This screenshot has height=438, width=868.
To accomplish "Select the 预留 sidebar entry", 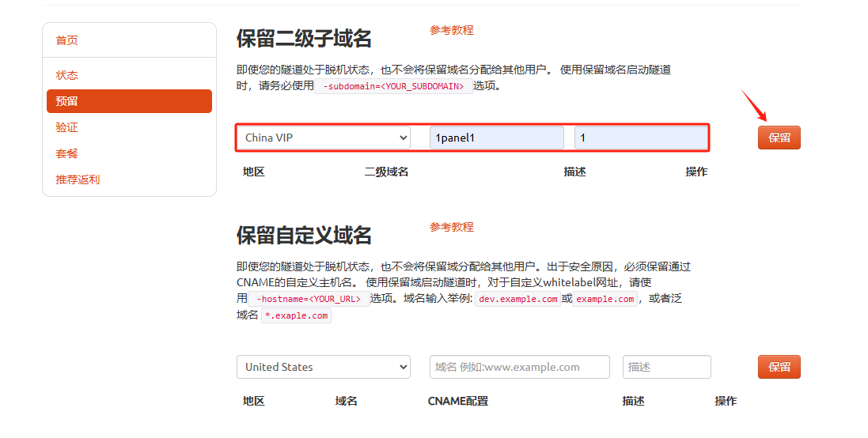I will click(x=129, y=101).
